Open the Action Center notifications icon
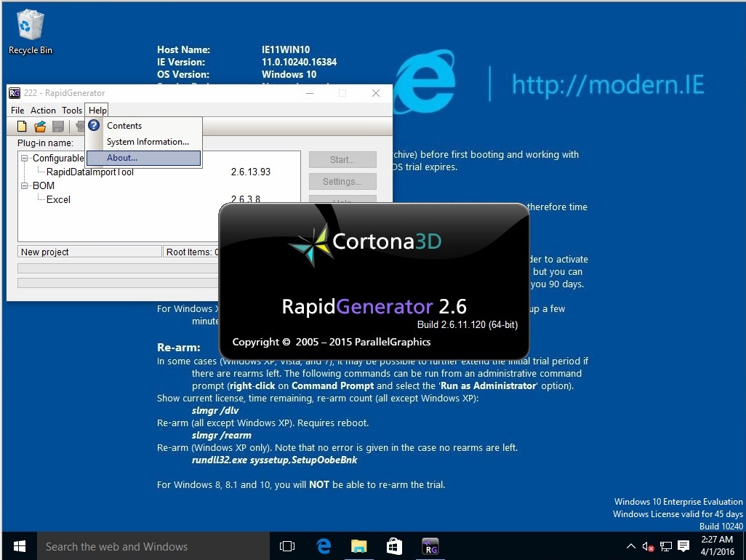The height and width of the screenshot is (560, 746). click(x=683, y=546)
